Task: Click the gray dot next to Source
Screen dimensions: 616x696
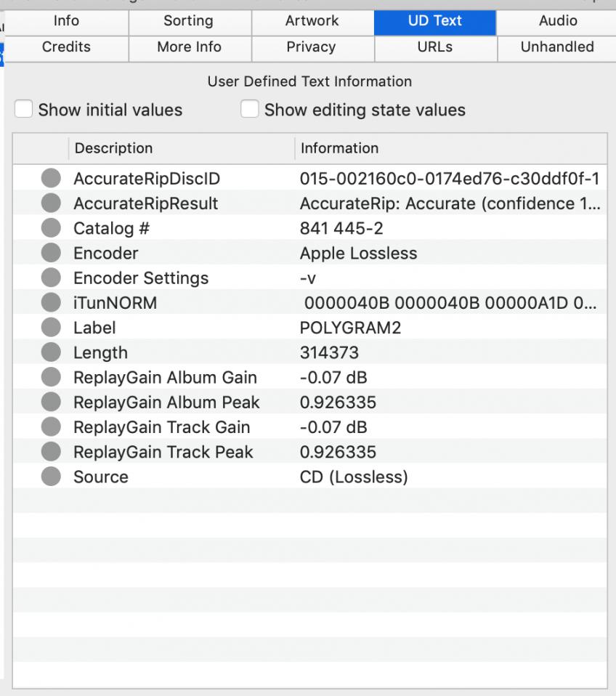Action: point(50,477)
